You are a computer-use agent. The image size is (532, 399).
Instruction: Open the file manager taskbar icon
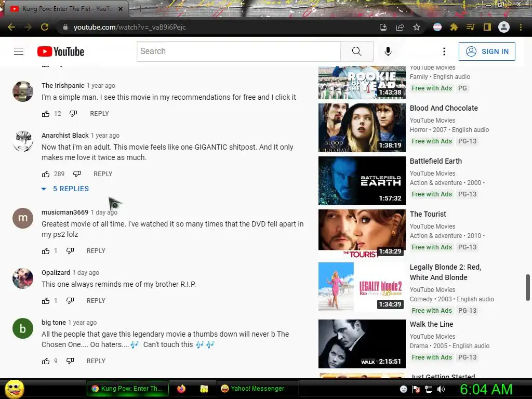point(204,389)
